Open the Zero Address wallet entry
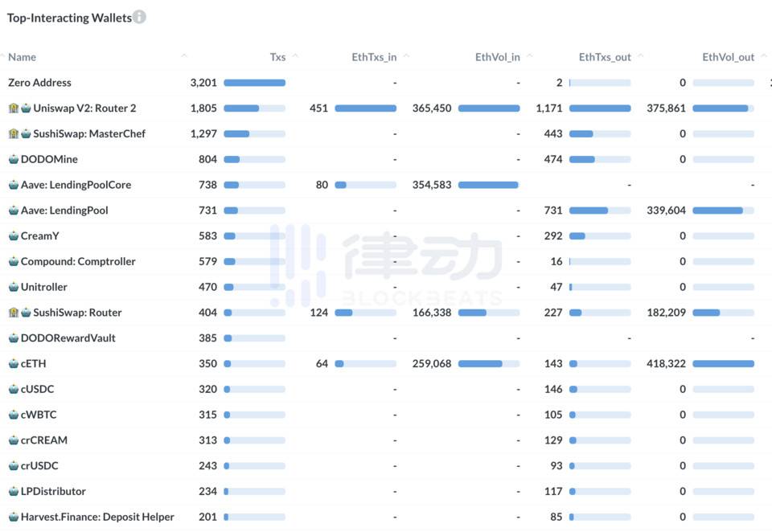772x532 pixels. click(x=39, y=82)
